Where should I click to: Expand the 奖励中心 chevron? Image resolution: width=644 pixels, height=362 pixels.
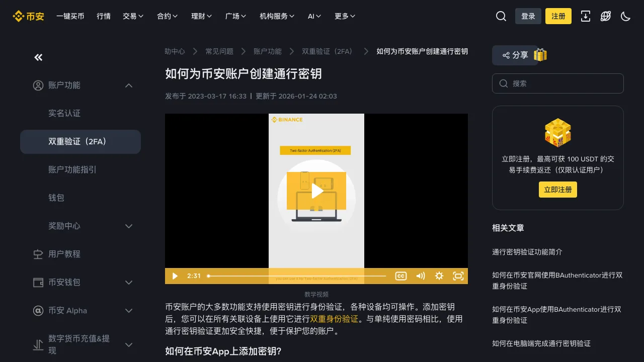129,226
